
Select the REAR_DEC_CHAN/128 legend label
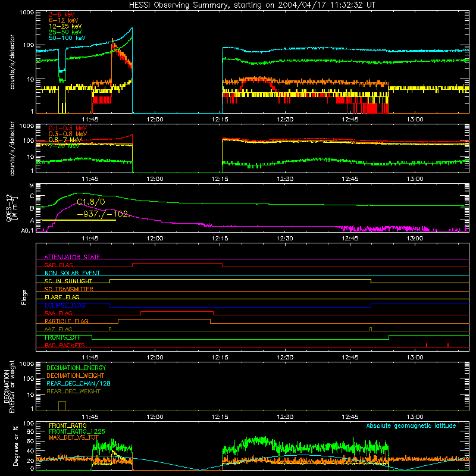point(79,383)
